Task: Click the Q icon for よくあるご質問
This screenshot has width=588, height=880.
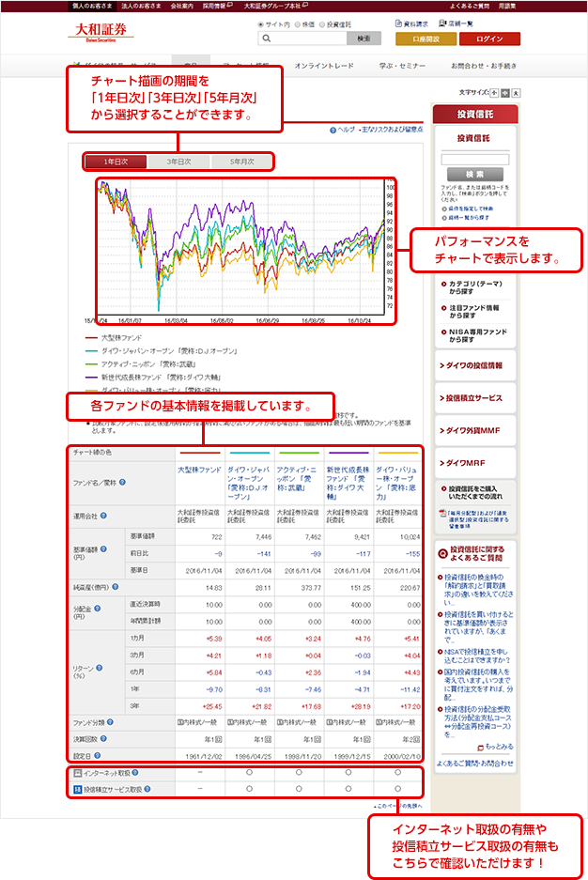Action: [442, 553]
